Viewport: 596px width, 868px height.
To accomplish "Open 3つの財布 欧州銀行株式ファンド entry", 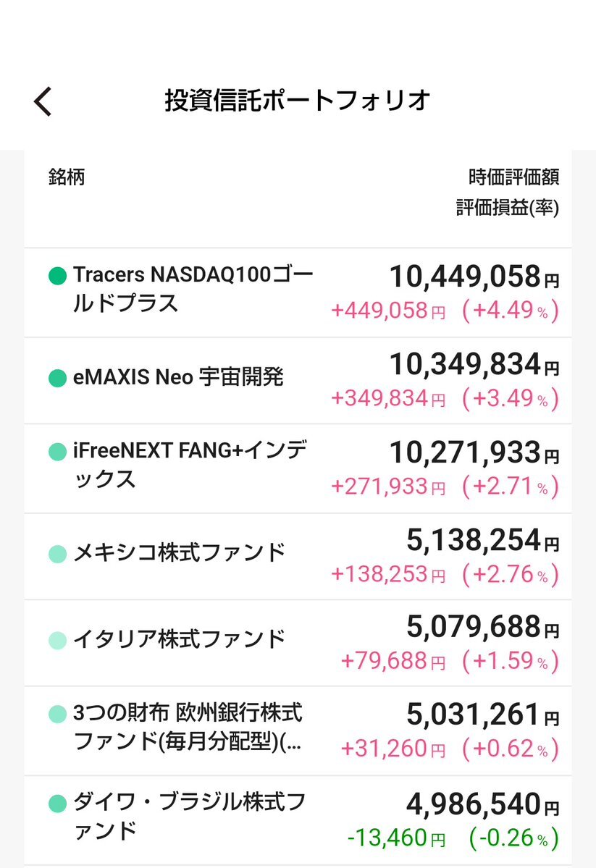I will pyautogui.click(x=188, y=728).
